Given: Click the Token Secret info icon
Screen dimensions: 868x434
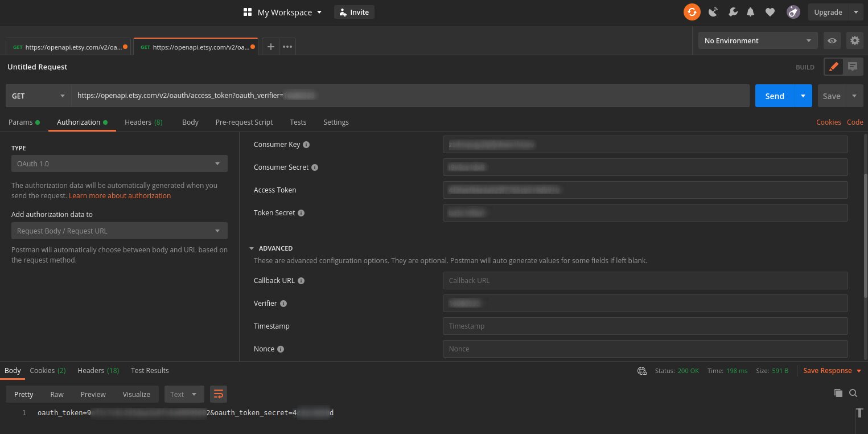Looking at the screenshot, I should tap(301, 213).
